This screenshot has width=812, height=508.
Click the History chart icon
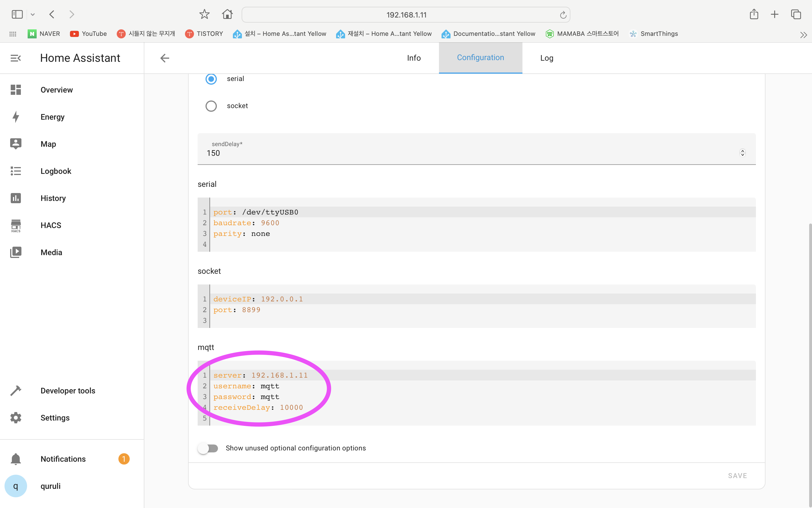coord(16,198)
